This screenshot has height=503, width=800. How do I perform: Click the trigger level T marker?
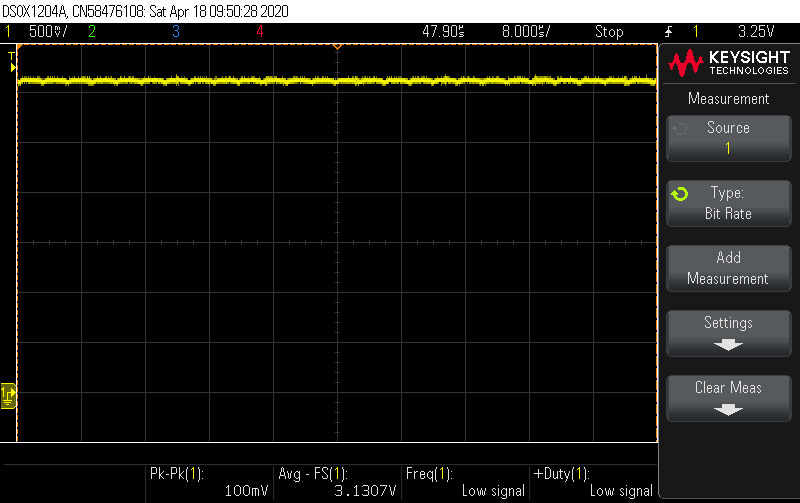[x=12, y=61]
